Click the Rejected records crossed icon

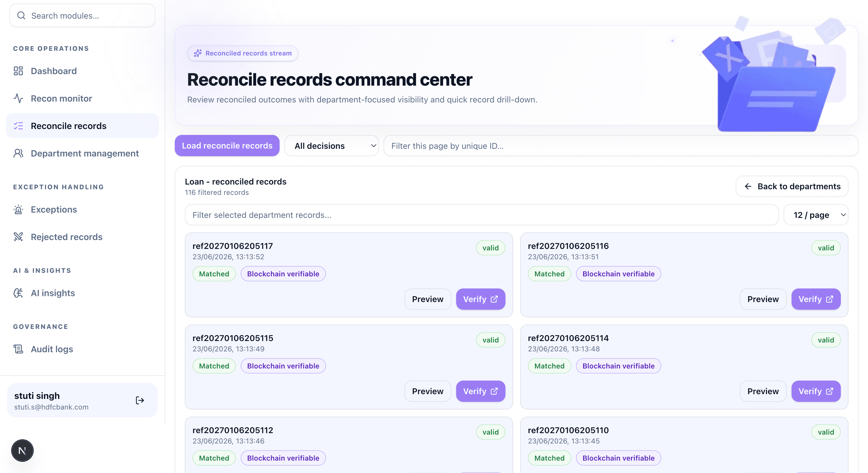[18, 237]
